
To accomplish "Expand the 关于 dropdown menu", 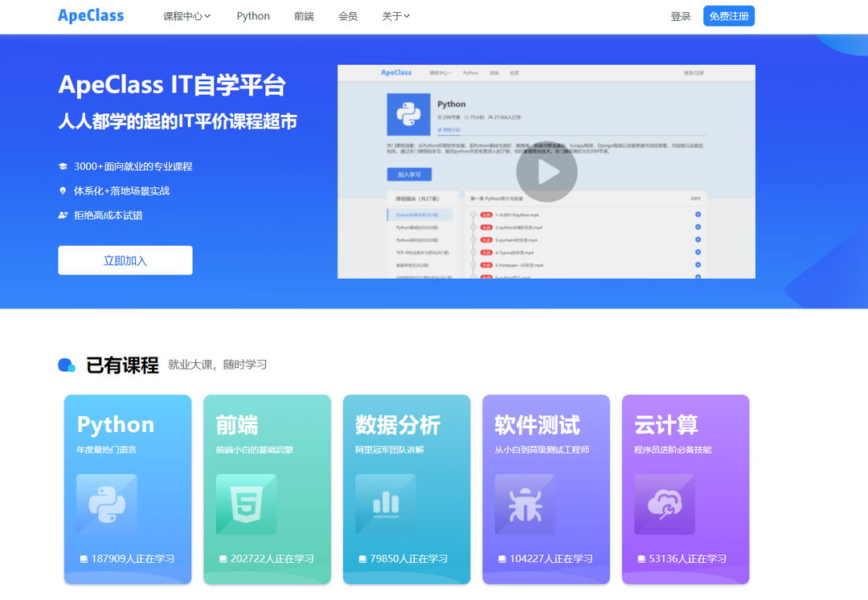I will click(x=395, y=16).
